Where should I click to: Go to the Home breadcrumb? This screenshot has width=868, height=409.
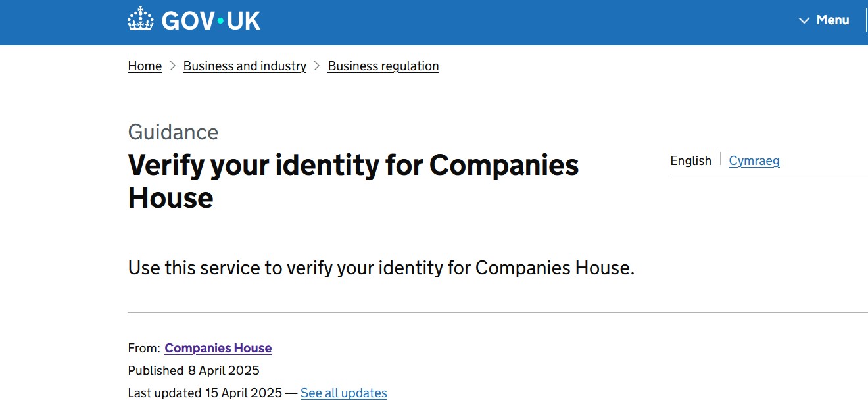(145, 66)
